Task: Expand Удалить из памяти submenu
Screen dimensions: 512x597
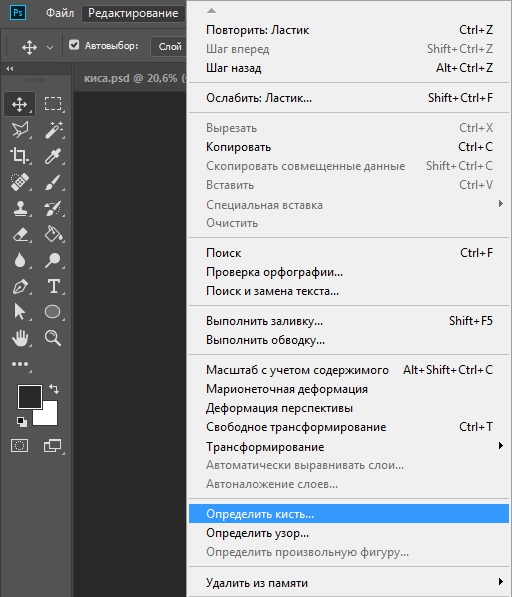Action: [349, 583]
